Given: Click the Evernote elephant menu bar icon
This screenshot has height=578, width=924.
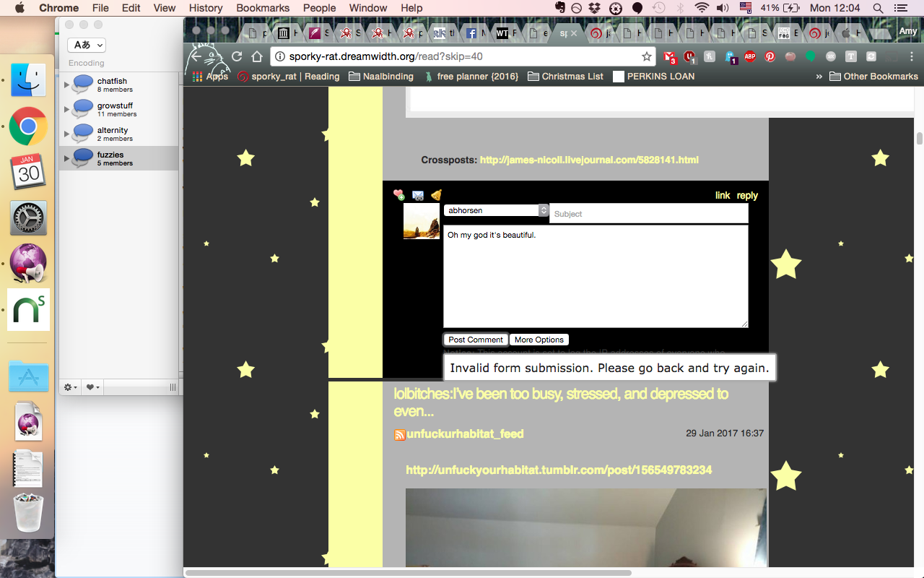Looking at the screenshot, I should point(560,8).
